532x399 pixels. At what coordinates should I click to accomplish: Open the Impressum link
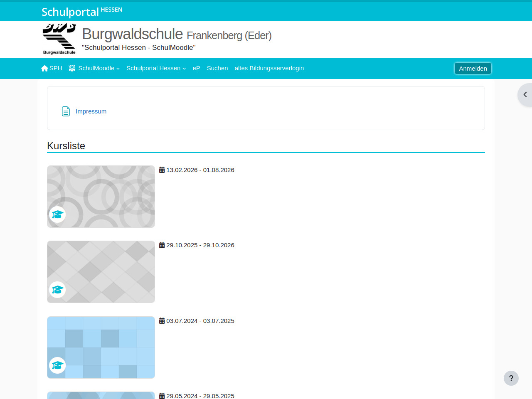pos(91,111)
